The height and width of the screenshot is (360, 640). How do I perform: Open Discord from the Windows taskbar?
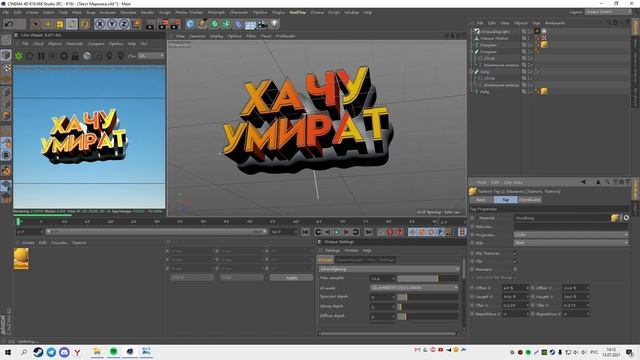[64, 352]
